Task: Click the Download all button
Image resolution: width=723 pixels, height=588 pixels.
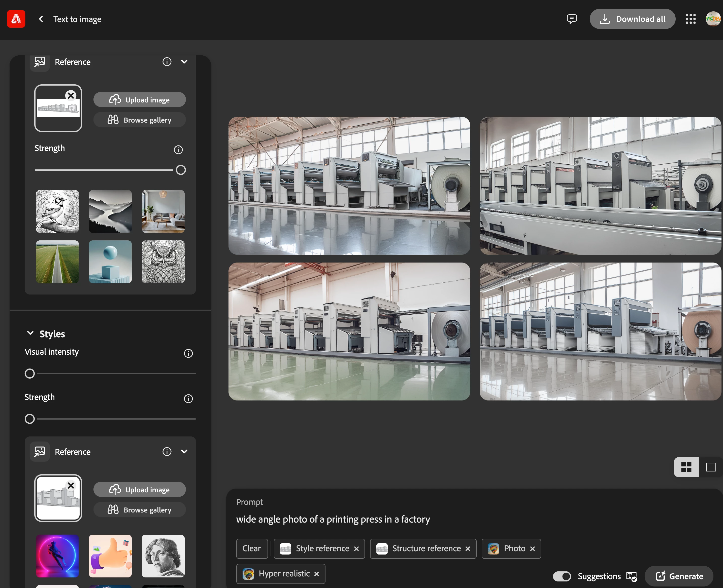Action: tap(632, 19)
